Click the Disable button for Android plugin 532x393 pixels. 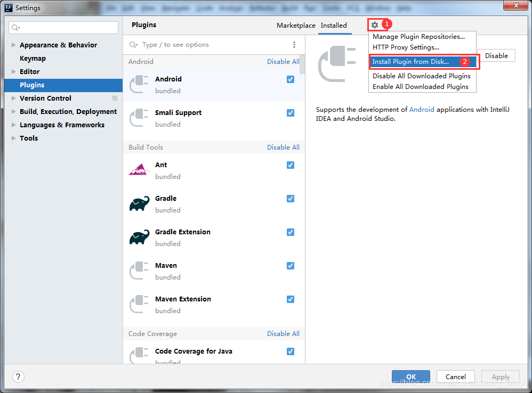[x=496, y=55]
